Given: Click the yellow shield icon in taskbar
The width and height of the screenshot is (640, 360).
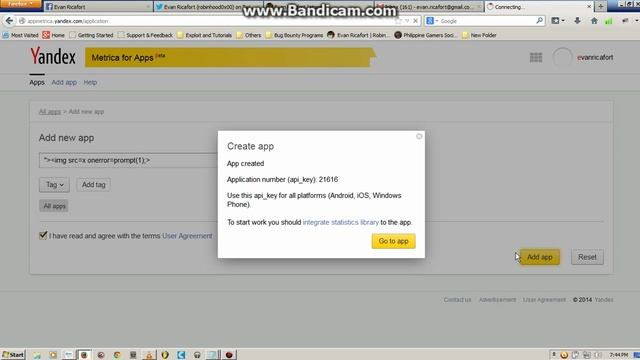Looking at the screenshot, I should point(165,355).
